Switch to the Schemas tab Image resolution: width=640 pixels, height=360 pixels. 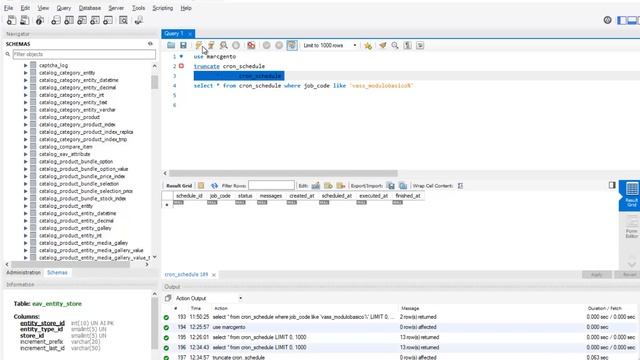click(57, 272)
